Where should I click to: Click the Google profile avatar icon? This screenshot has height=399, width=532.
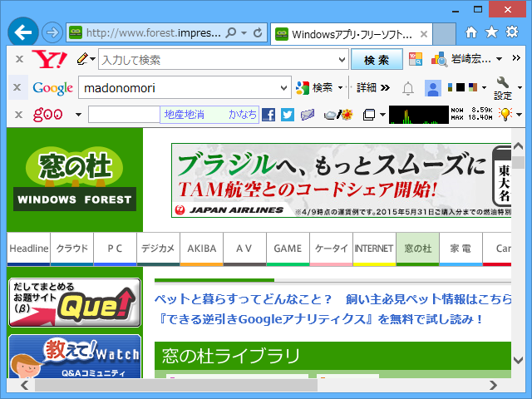[x=433, y=88]
